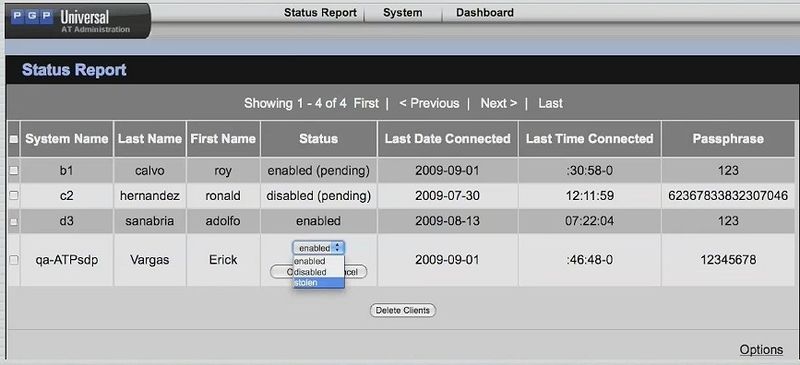Jump to the Last page link

click(550, 103)
